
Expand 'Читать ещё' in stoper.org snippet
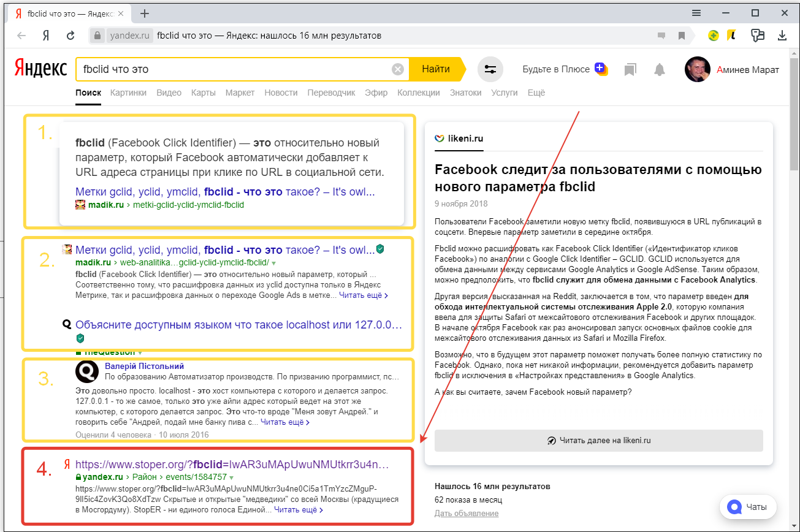tap(298, 509)
